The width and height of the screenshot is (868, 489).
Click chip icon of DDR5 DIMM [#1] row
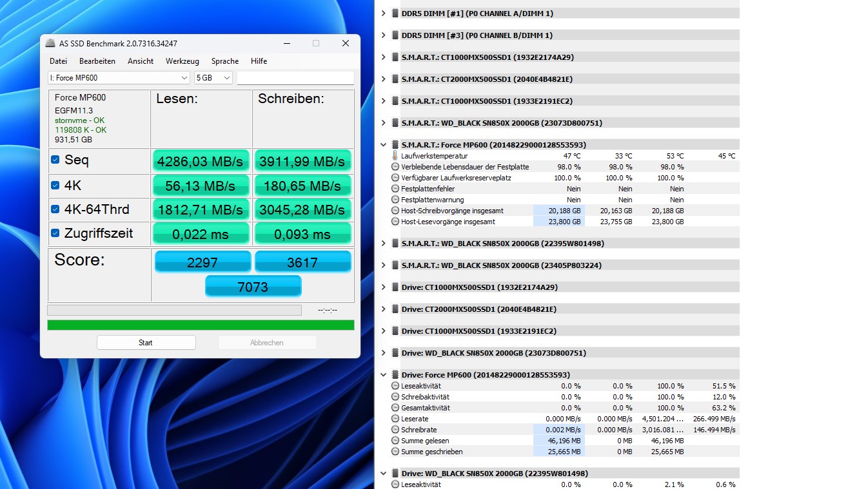pos(395,13)
